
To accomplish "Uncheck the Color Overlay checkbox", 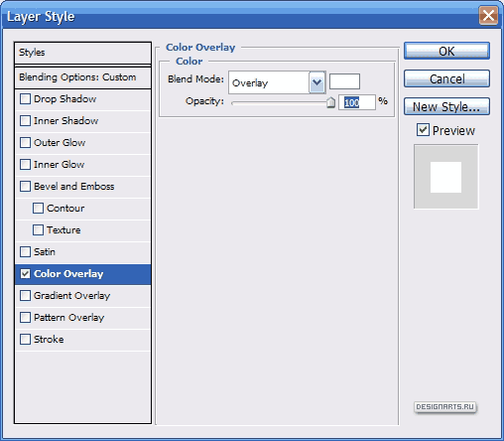I will (x=25, y=273).
